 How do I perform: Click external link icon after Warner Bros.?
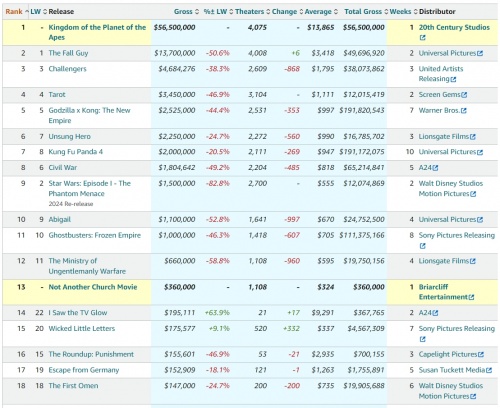[463, 111]
